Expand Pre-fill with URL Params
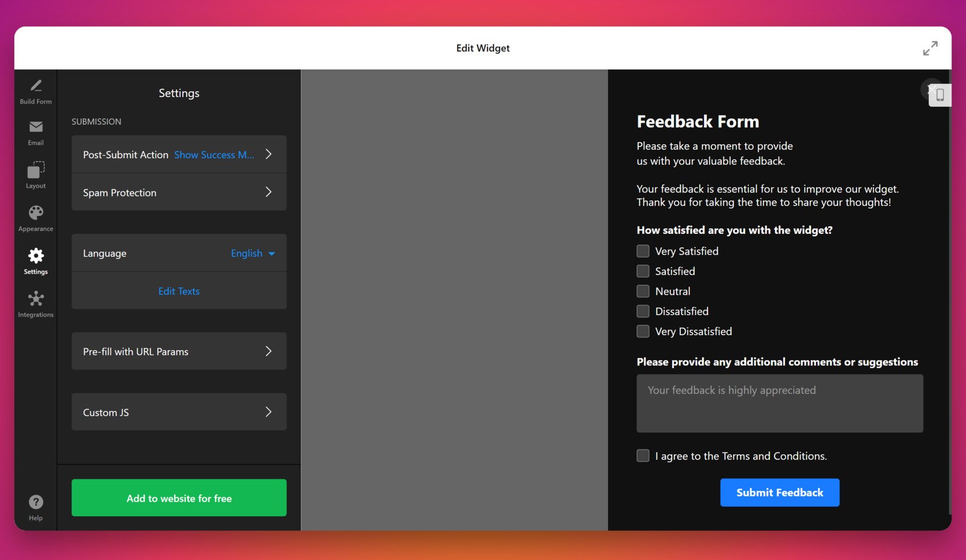 point(179,351)
